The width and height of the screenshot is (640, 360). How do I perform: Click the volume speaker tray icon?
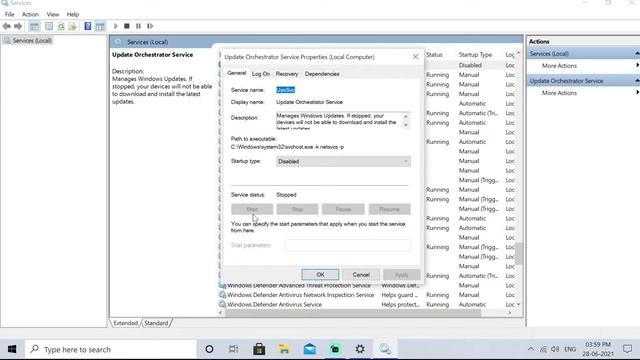tap(555, 349)
